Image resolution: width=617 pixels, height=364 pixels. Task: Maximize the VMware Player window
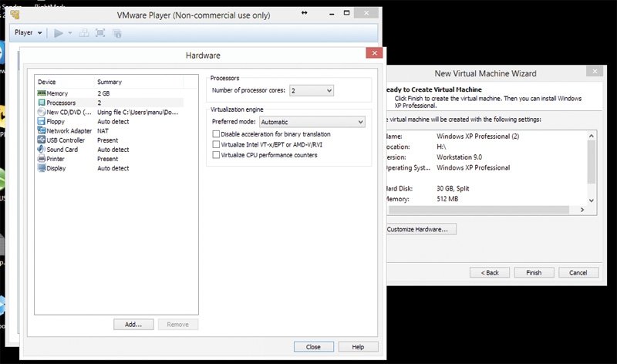[x=346, y=13]
